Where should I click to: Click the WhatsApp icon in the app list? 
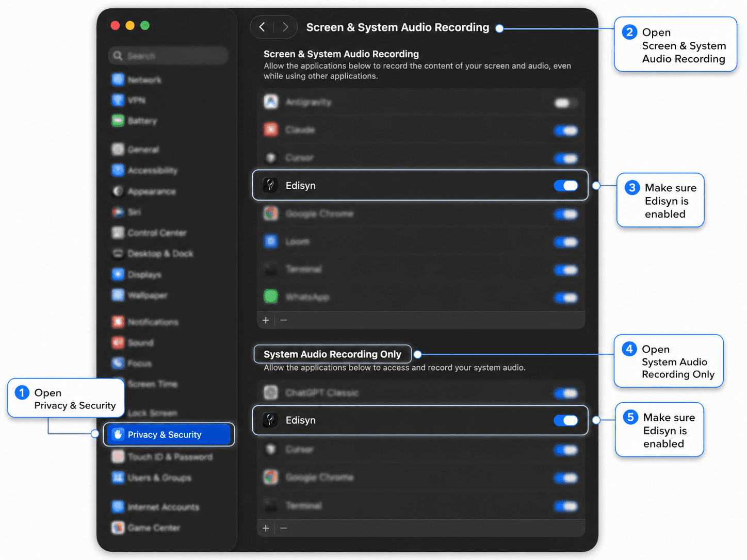tap(271, 297)
